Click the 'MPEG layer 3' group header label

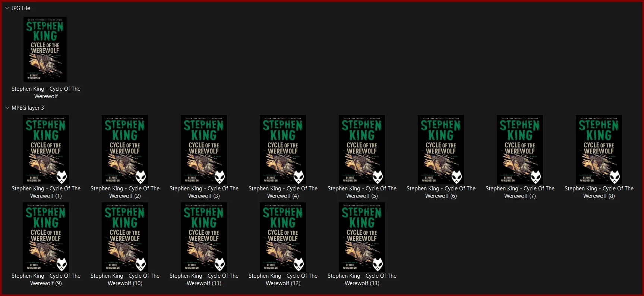[x=28, y=108]
